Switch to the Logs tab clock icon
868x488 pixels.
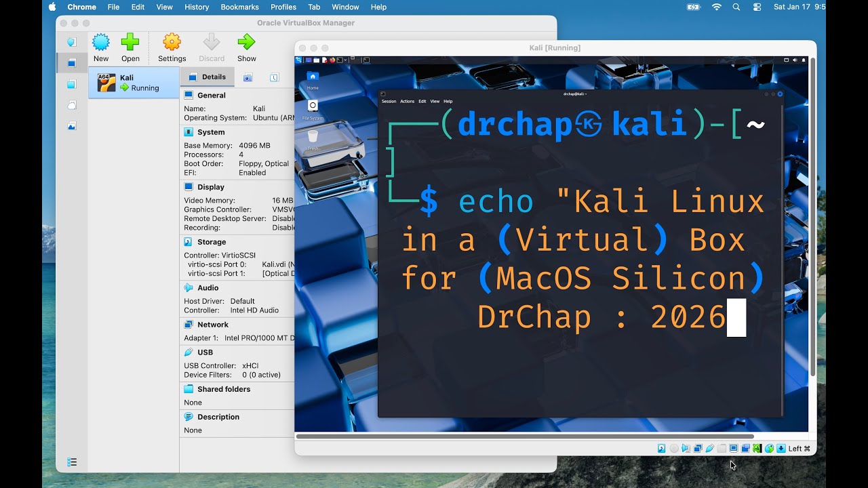pyautogui.click(x=274, y=77)
